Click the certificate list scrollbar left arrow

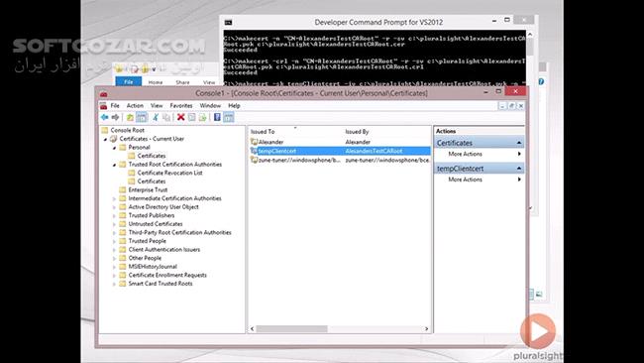pos(253,329)
